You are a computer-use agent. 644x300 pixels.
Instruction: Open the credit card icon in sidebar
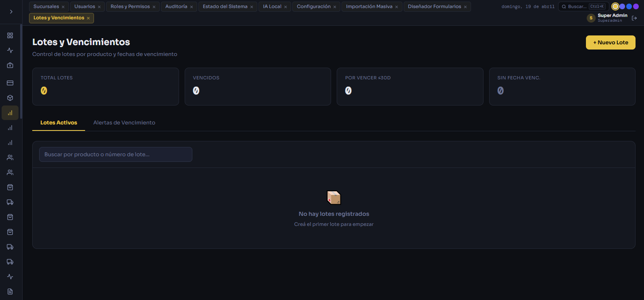10,83
